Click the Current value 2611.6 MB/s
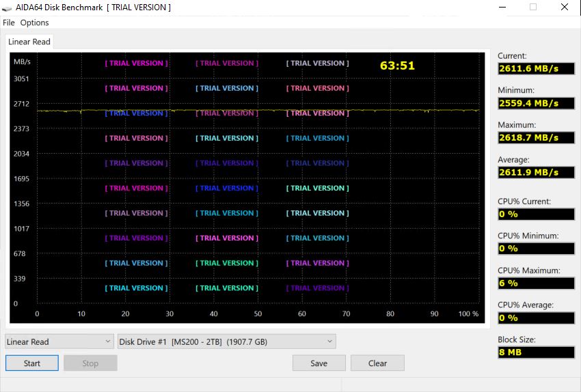 [536, 68]
